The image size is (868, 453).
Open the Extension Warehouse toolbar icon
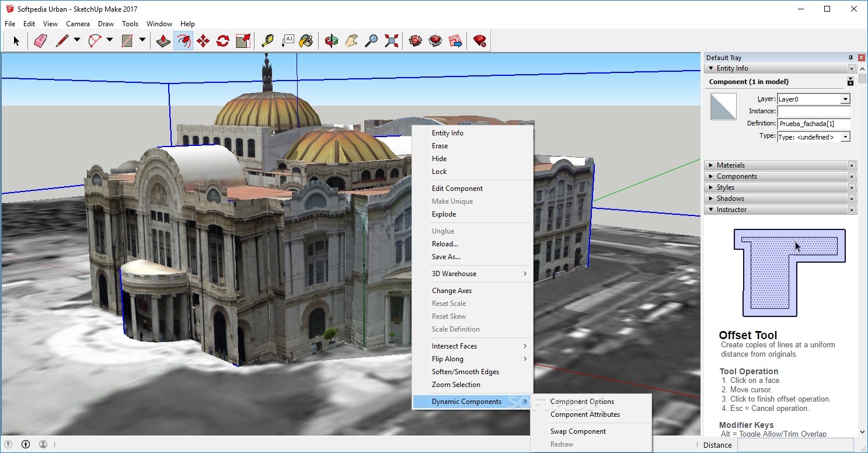click(435, 41)
